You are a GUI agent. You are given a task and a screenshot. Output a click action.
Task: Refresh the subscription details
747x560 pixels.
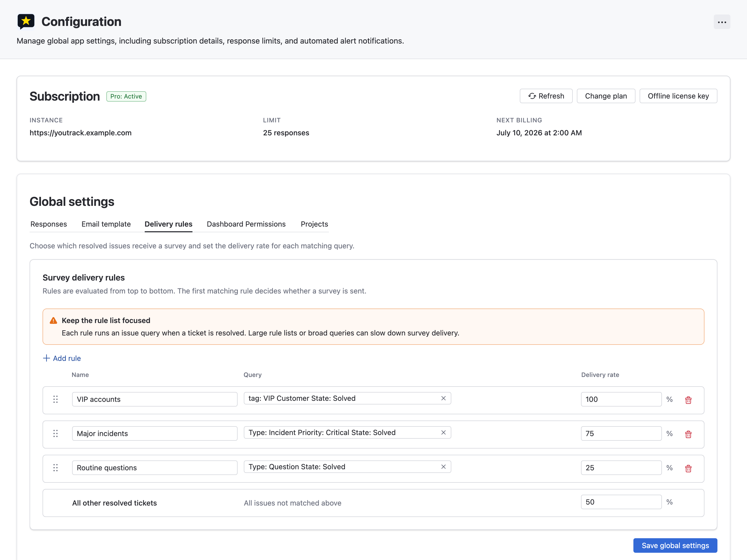coord(546,96)
